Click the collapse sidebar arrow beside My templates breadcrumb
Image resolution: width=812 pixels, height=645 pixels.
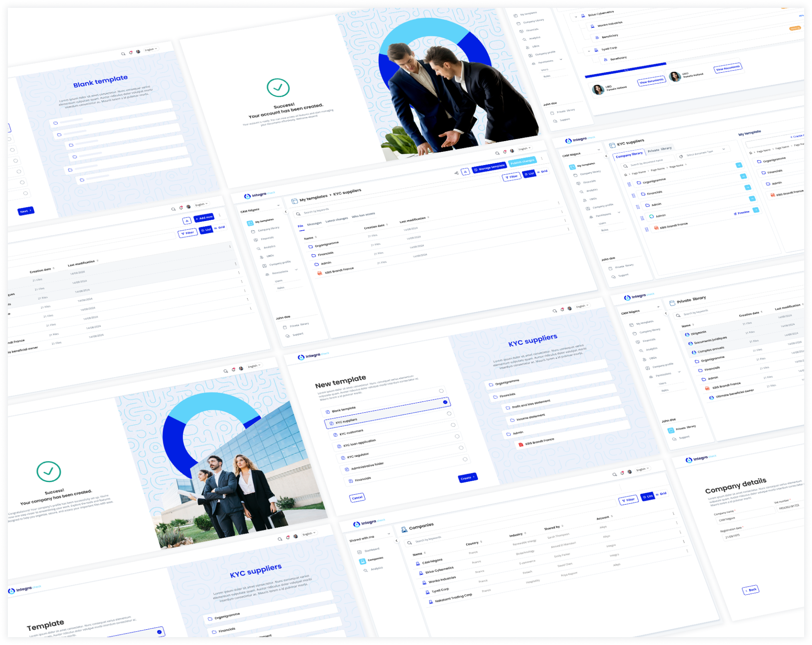tap(286, 212)
